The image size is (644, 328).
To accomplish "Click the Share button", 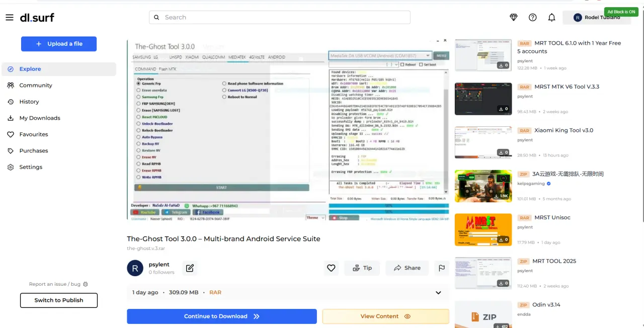I will coord(407,268).
